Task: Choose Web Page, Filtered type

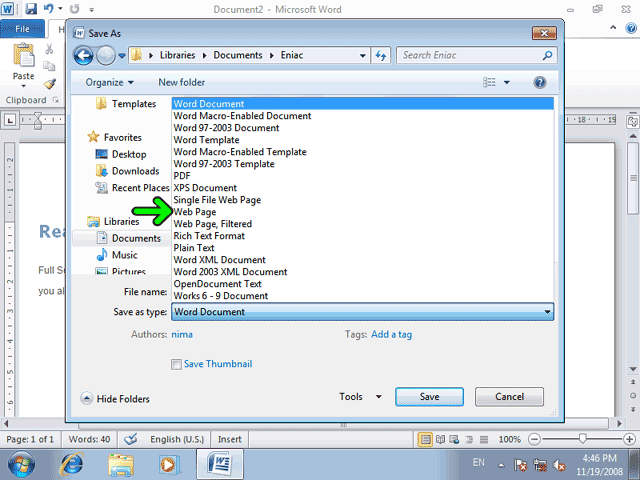Action: tap(362, 224)
